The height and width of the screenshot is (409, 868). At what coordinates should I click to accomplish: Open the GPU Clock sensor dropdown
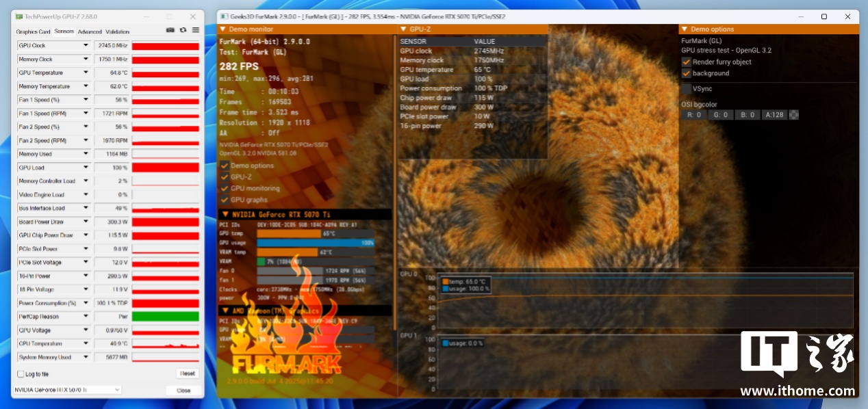pyautogui.click(x=86, y=45)
